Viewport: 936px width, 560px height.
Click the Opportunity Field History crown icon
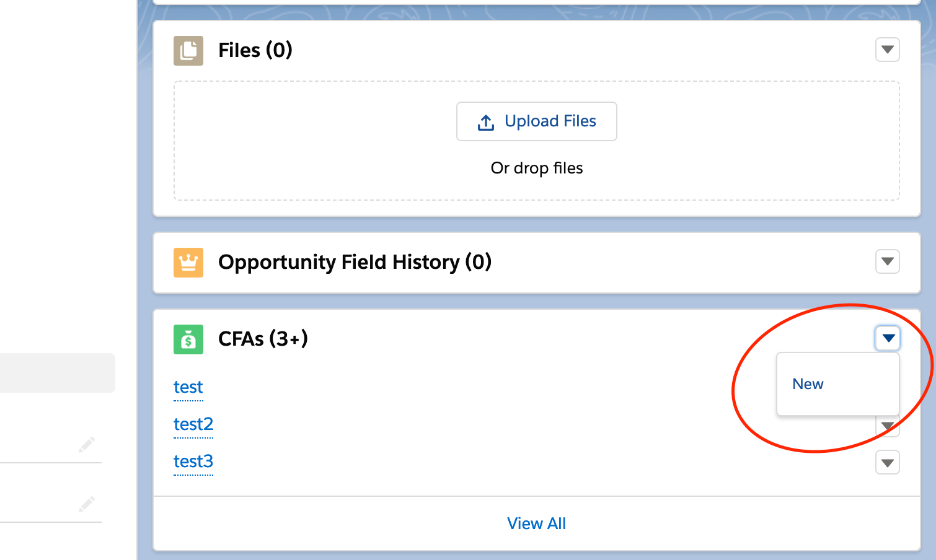(x=188, y=263)
